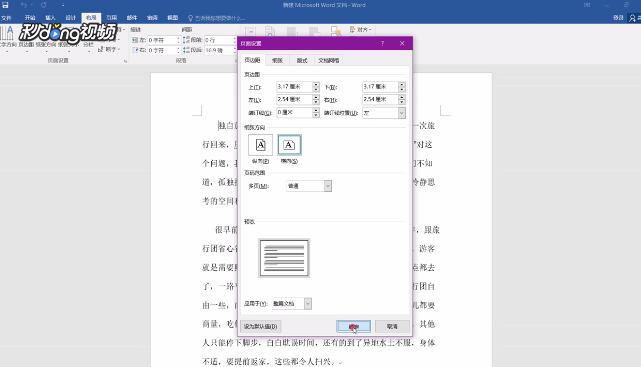Screen dimensions: 641x367
Task: Switch to the 插入 ribbon tab
Action: (50, 18)
